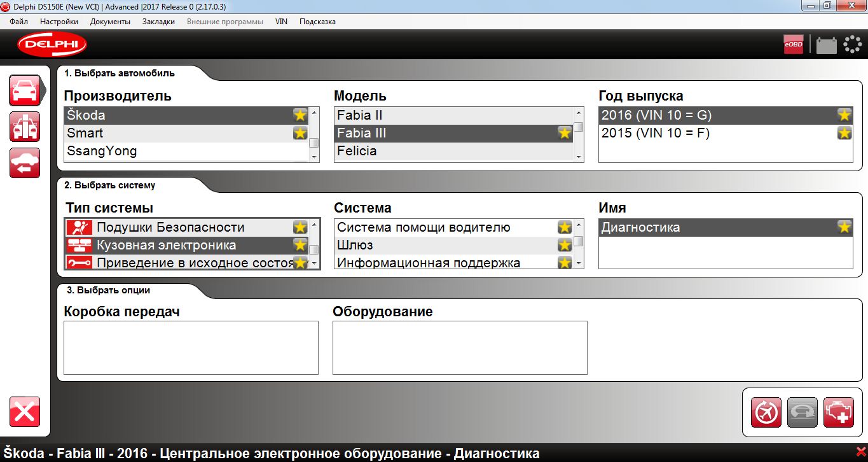Toggle favorite star for Диагностика
868x462 pixels.
(x=844, y=227)
